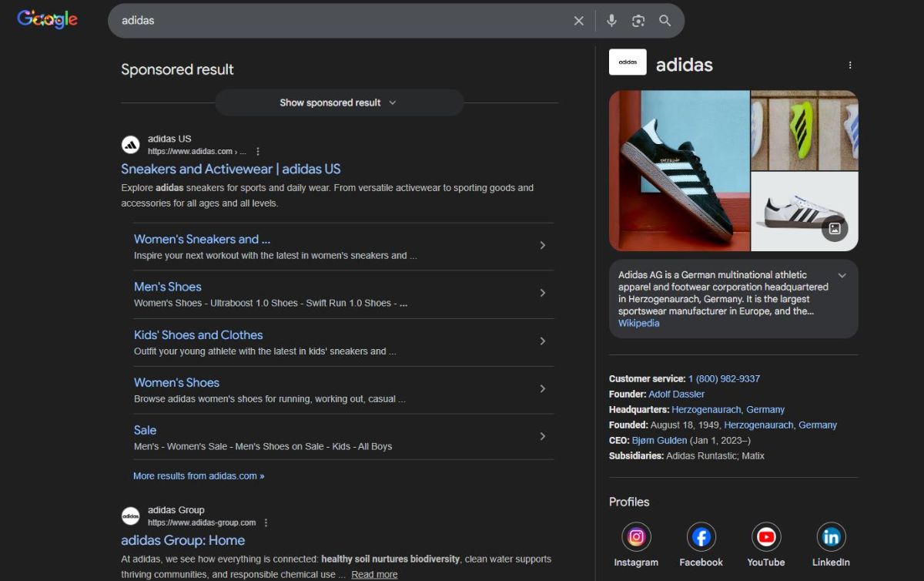924x581 pixels.
Task: Open adidas Instagram profile
Action: (x=636, y=537)
